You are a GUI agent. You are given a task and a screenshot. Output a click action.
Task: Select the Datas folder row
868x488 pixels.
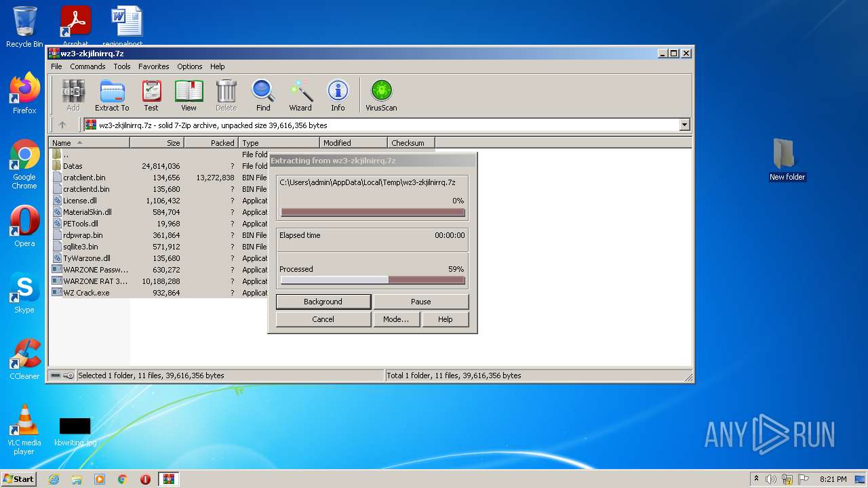click(159, 166)
